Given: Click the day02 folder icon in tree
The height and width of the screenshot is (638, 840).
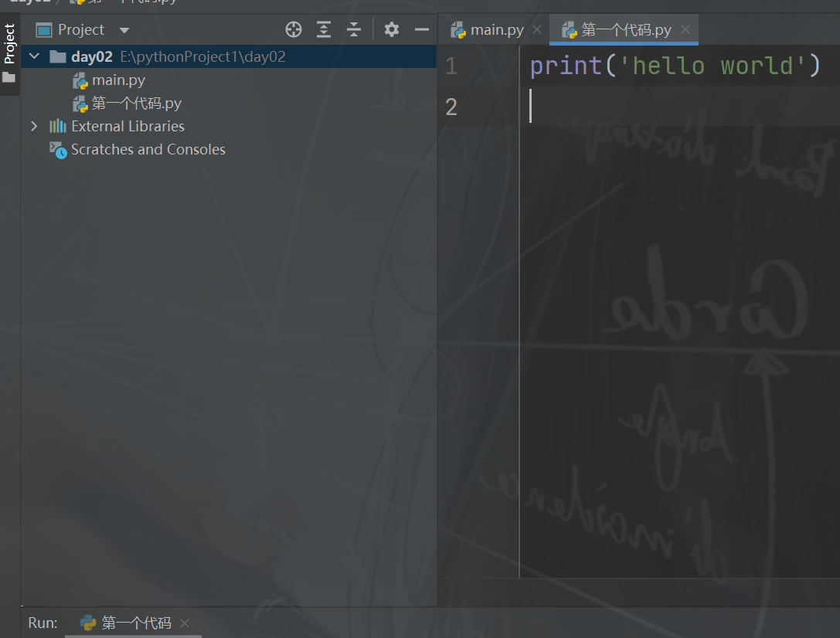Looking at the screenshot, I should click(x=58, y=56).
